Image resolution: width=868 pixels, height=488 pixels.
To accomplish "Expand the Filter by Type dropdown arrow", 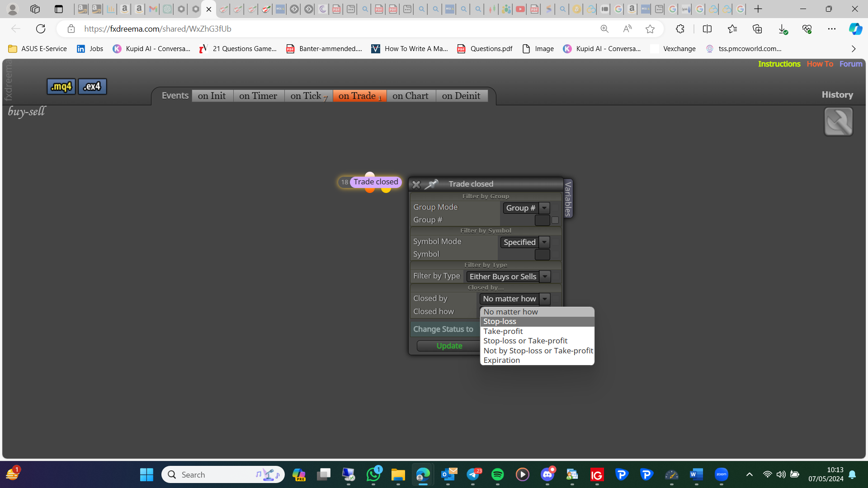I will pos(545,277).
